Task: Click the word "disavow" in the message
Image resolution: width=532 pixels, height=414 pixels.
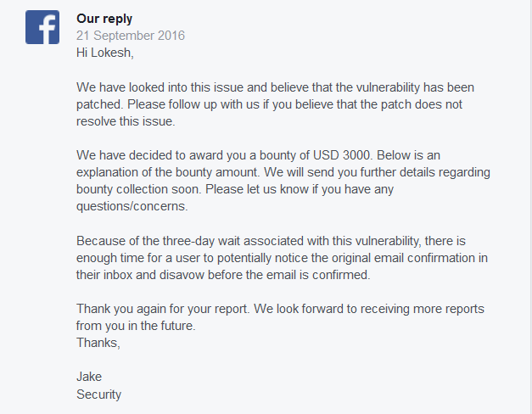Action: (182, 275)
